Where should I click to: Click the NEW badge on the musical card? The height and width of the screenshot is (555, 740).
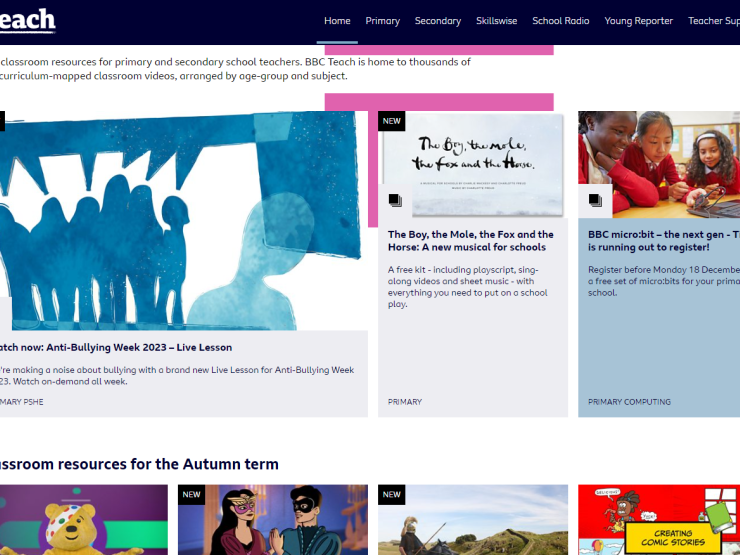[391, 121]
